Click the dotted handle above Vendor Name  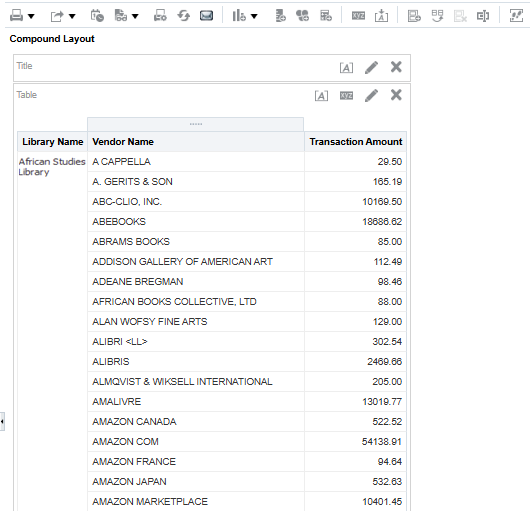point(196,124)
